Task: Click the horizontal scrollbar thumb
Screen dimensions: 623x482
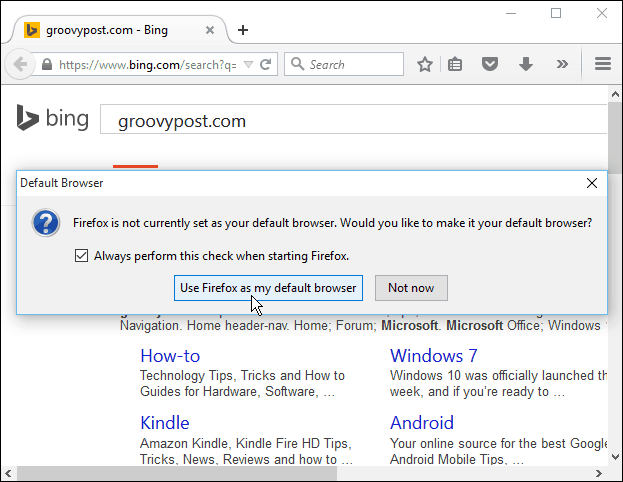Action: tap(177, 473)
